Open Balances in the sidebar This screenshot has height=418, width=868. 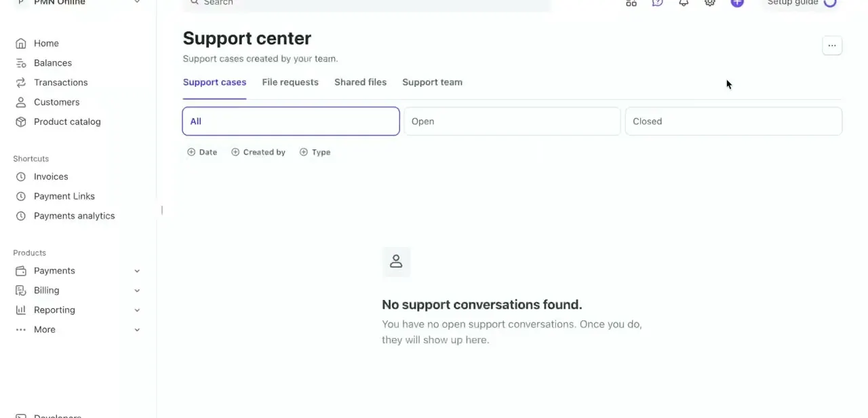coord(53,63)
